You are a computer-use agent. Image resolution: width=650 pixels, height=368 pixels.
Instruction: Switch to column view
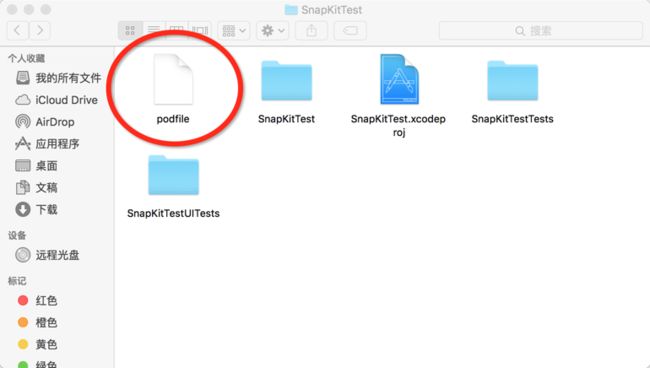pos(177,30)
